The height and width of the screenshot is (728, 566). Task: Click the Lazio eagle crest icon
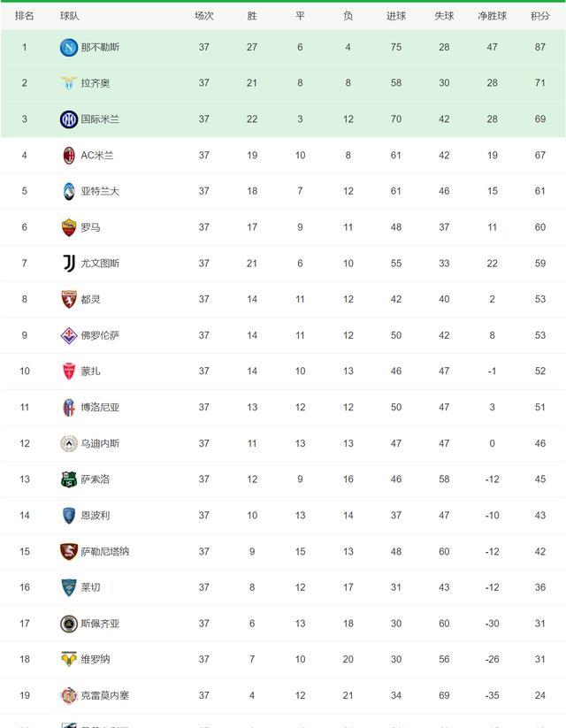coord(69,83)
